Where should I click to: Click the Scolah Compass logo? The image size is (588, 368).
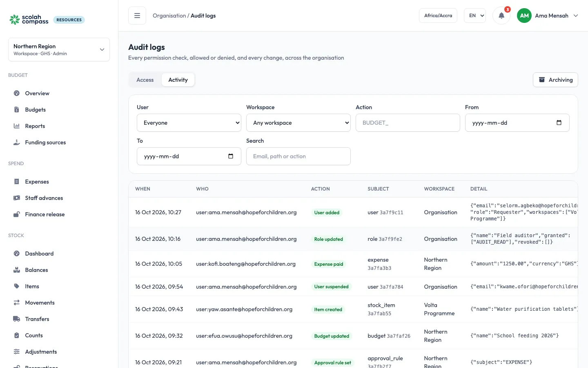click(29, 20)
